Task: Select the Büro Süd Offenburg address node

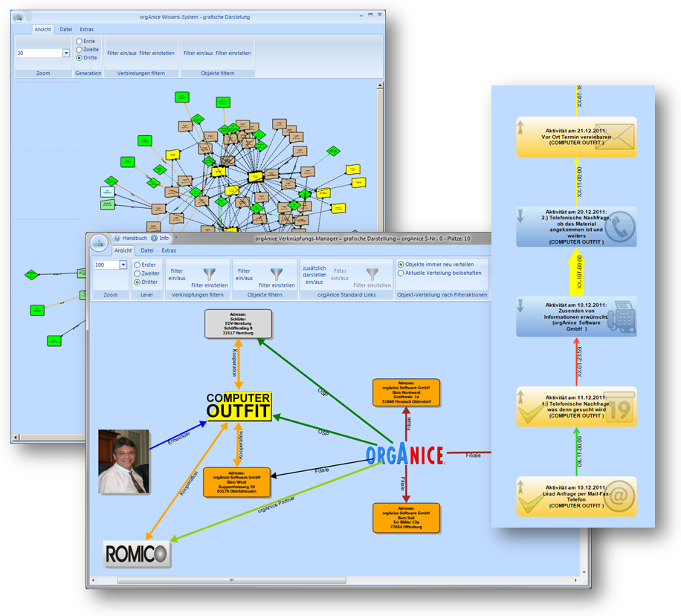Action: tap(406, 518)
